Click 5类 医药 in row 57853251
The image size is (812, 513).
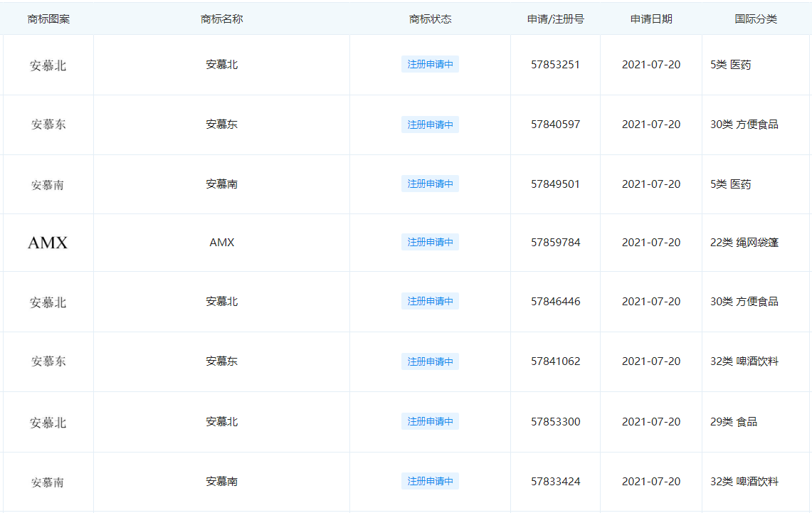(x=730, y=65)
